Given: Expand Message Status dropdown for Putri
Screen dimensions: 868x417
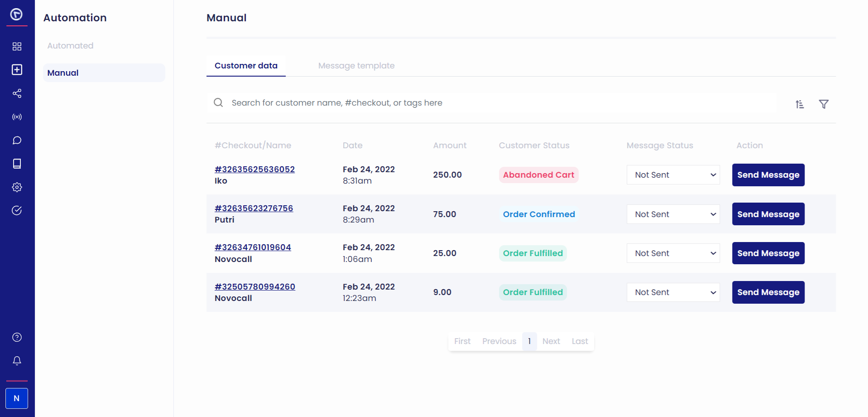Looking at the screenshot, I should [673, 214].
